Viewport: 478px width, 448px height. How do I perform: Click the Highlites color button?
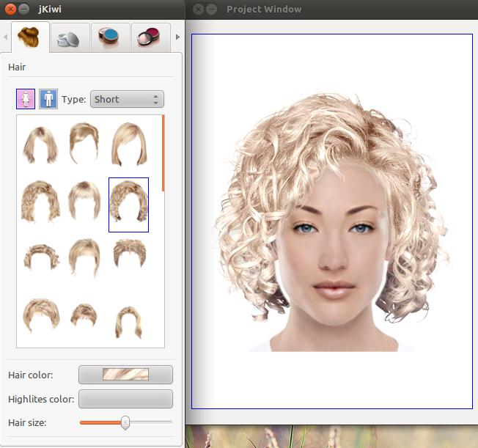125,399
